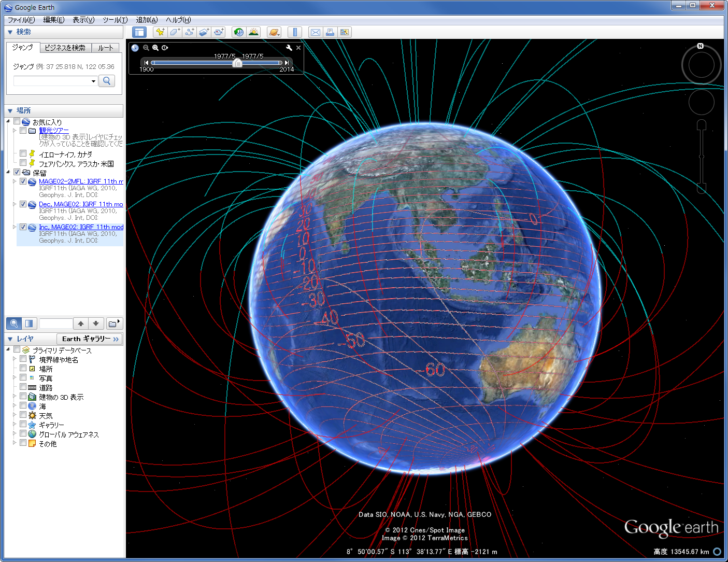Open the Inc, MAGE02 IGRF link
The image size is (728, 562).
(81, 227)
